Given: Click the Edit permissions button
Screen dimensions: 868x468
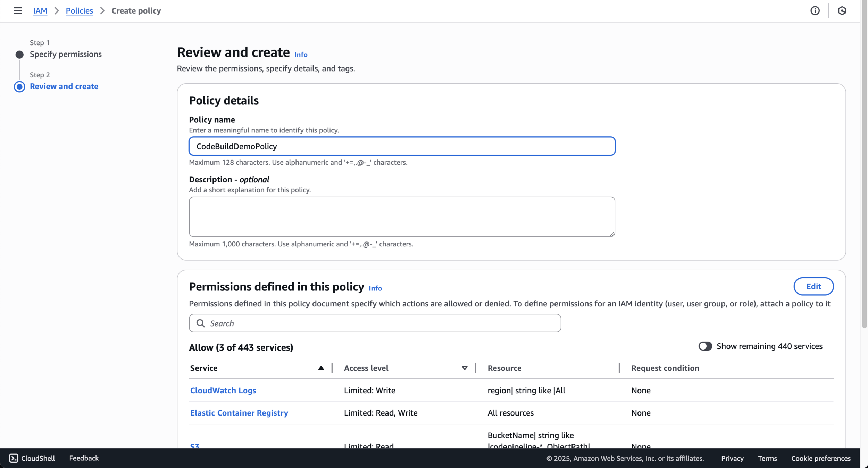Looking at the screenshot, I should coord(813,286).
